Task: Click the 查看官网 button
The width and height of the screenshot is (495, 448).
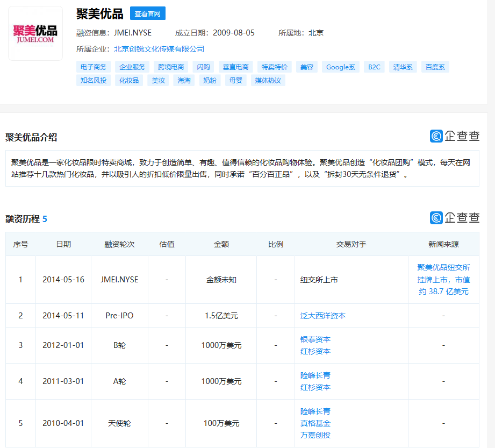Action: (x=147, y=13)
